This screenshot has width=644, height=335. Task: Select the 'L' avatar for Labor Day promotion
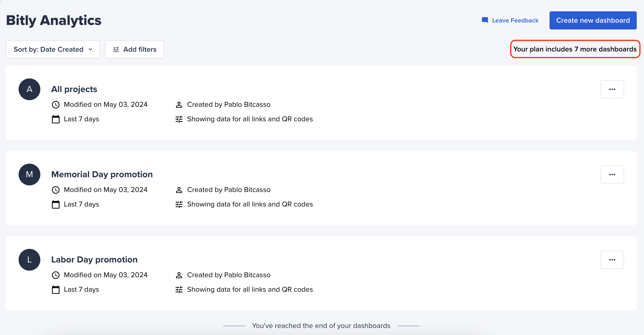point(29,260)
